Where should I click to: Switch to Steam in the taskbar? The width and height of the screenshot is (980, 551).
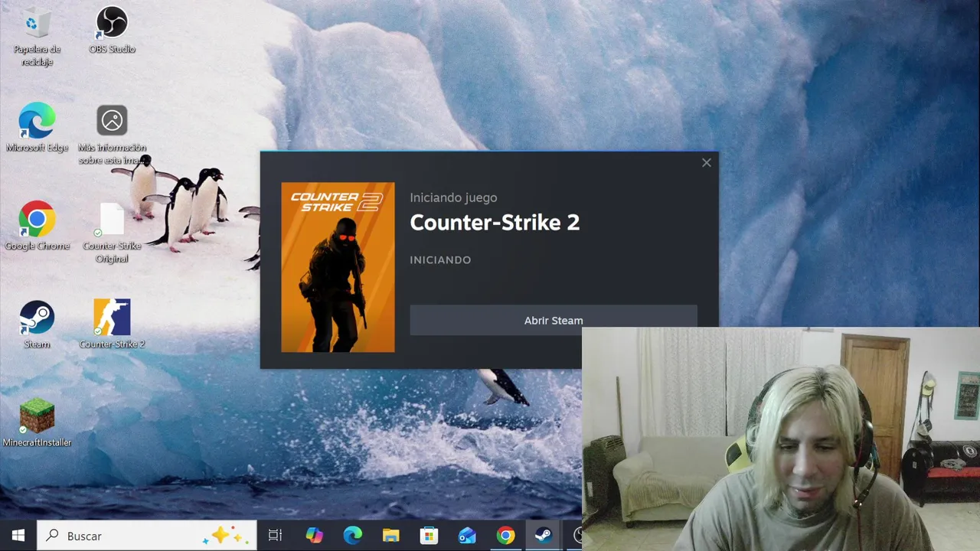(x=544, y=536)
